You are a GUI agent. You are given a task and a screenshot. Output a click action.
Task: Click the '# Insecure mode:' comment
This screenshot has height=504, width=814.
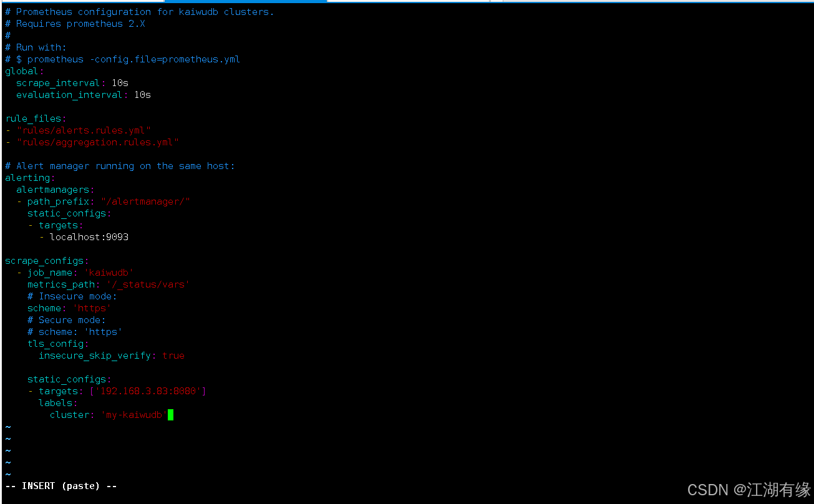pos(72,296)
